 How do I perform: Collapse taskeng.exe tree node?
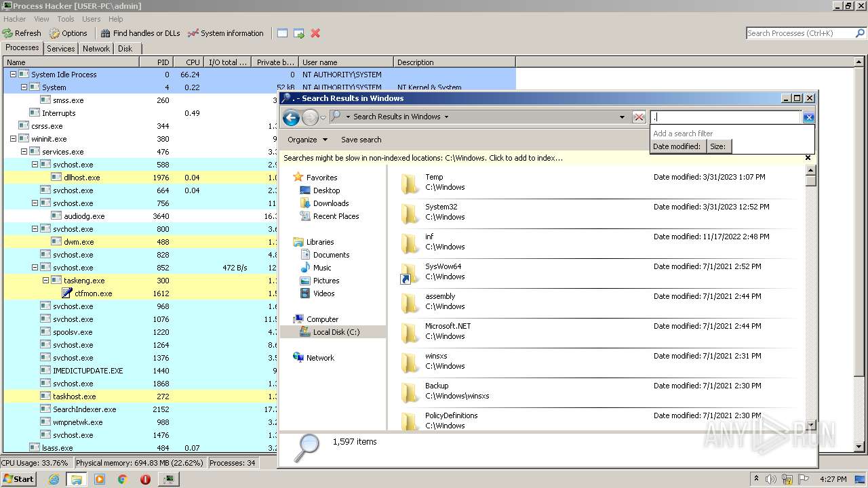tap(45, 281)
